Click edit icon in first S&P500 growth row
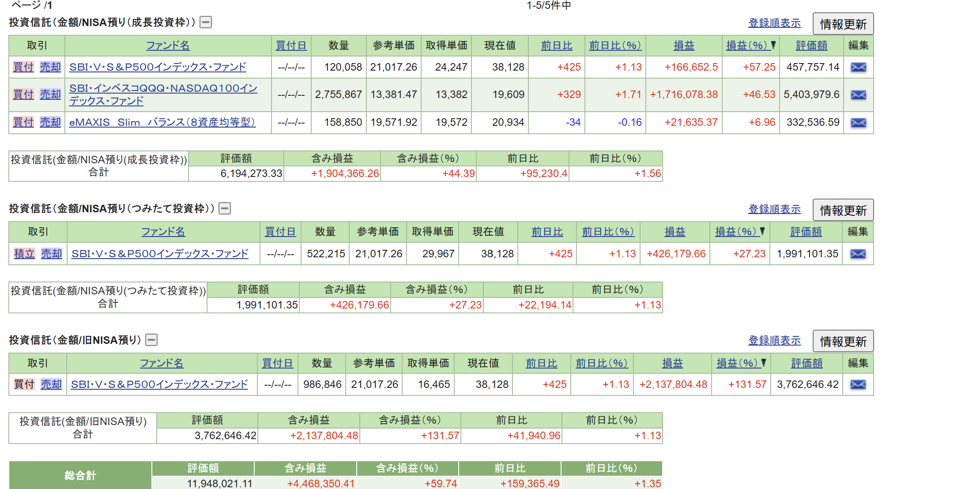The width and height of the screenshot is (980, 489). point(858,68)
